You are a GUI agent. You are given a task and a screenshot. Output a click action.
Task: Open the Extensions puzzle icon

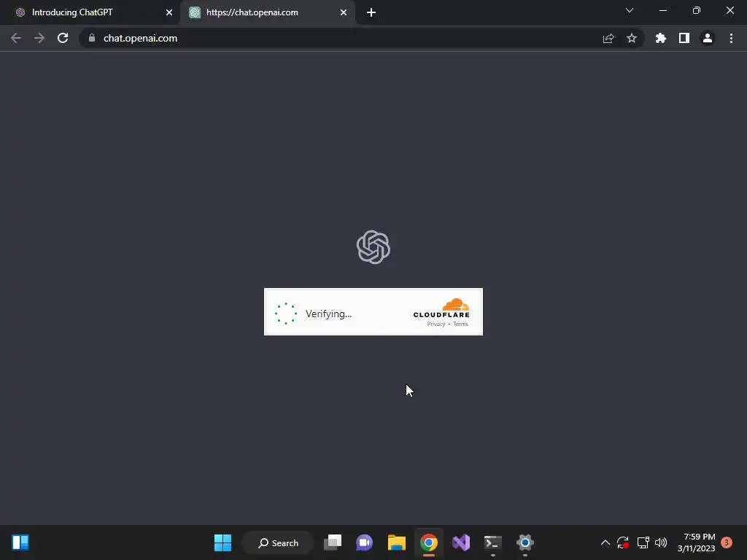[x=661, y=38]
